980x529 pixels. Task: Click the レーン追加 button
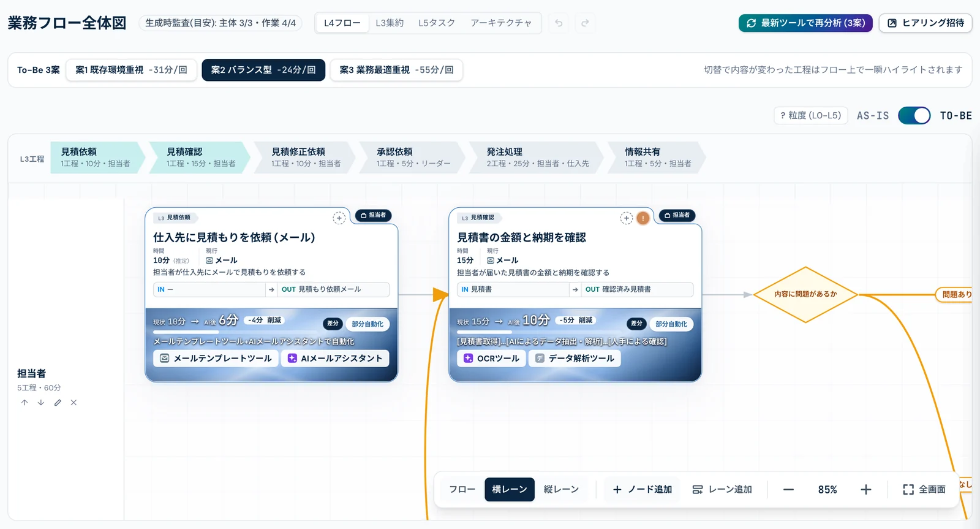tap(722, 490)
